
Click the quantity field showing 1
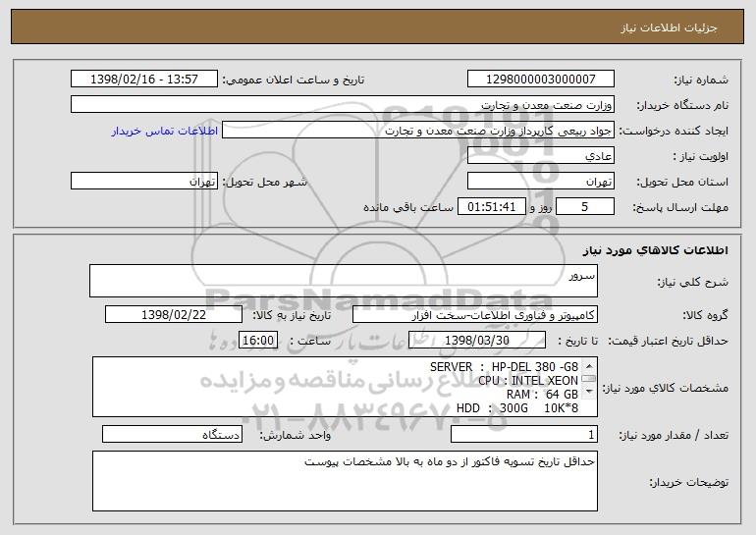(x=524, y=434)
